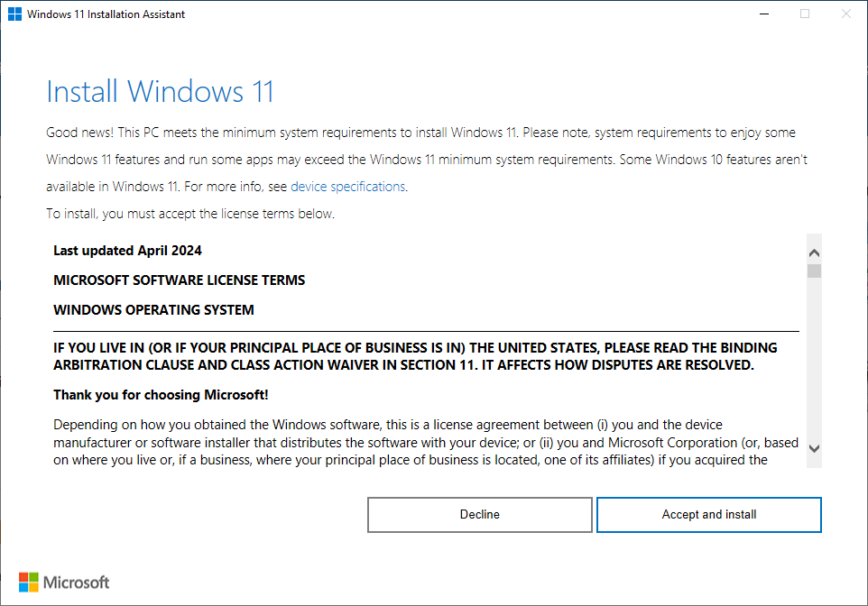Click the scrollbar up arrow
The height and width of the screenshot is (606, 868).
coord(814,252)
